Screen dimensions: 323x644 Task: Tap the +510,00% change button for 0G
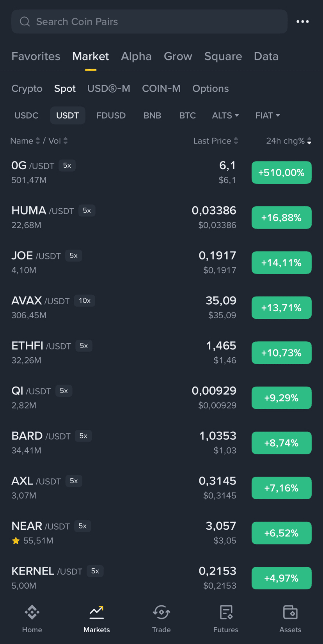click(x=281, y=172)
